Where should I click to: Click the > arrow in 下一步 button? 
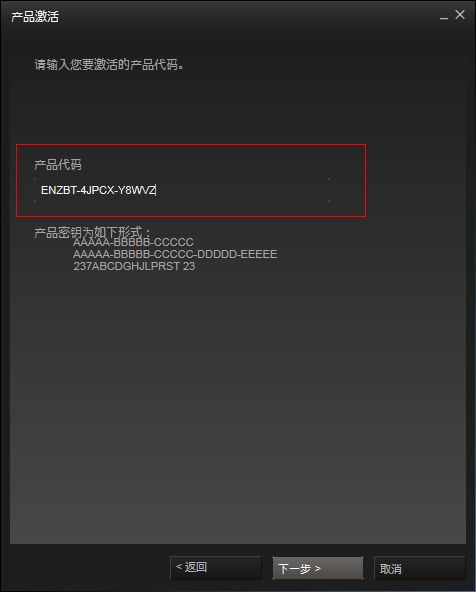click(317, 568)
